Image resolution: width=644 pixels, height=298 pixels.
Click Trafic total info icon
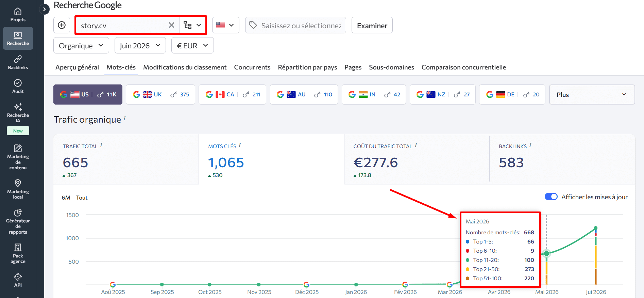[101, 145]
